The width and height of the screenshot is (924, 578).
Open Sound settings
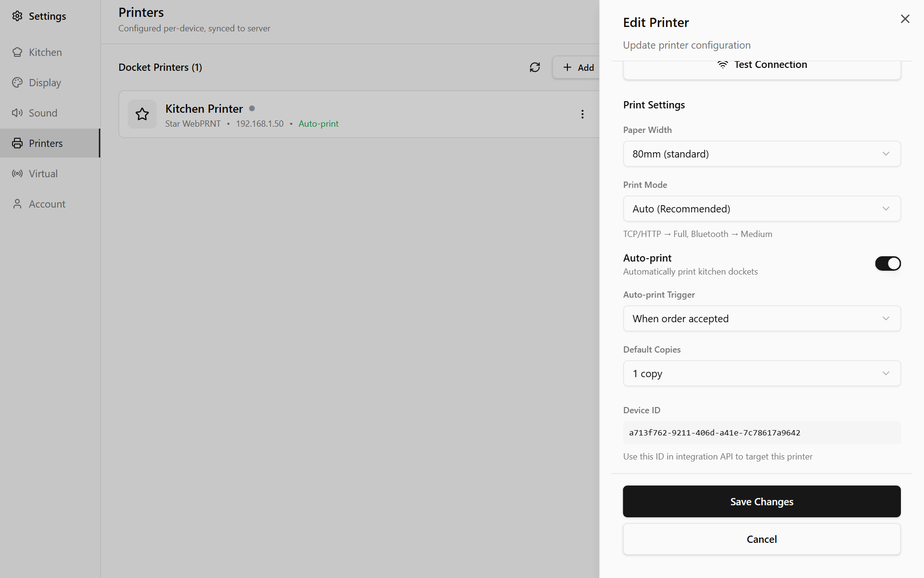click(x=50, y=113)
